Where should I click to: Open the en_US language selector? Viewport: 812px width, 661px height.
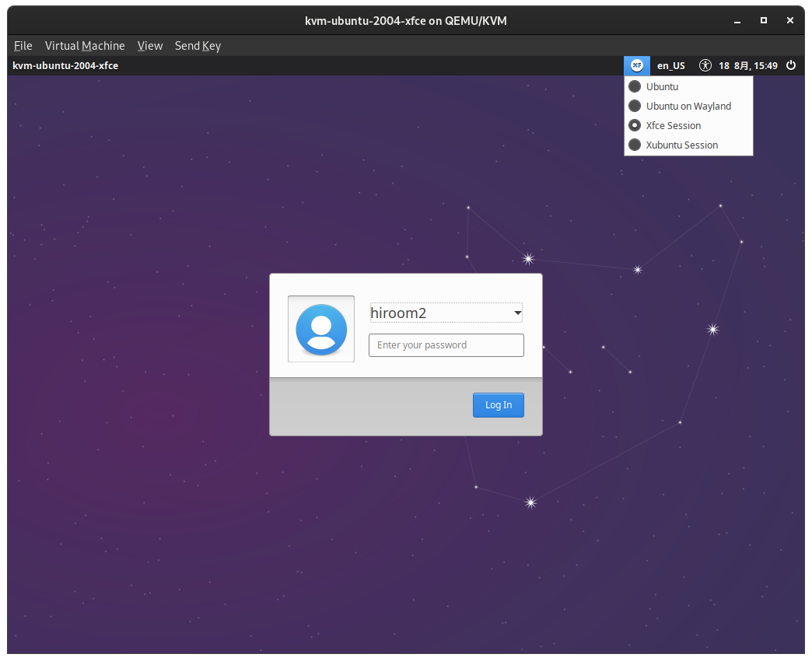tap(670, 66)
